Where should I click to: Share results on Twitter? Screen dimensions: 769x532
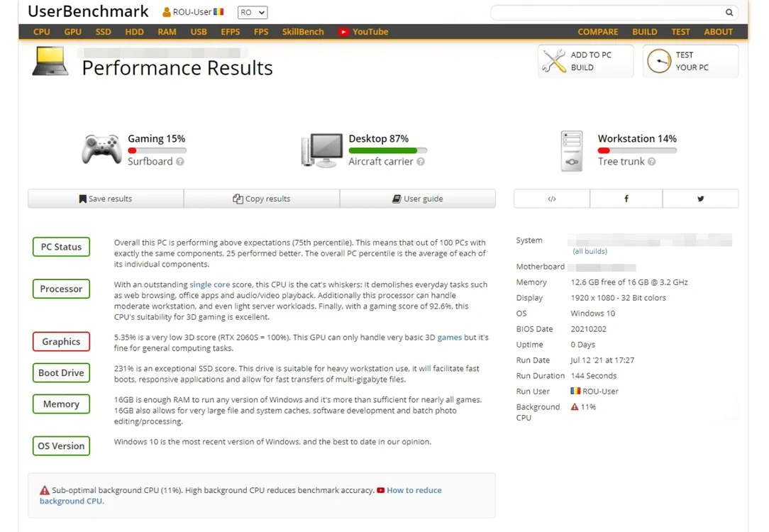pos(700,199)
